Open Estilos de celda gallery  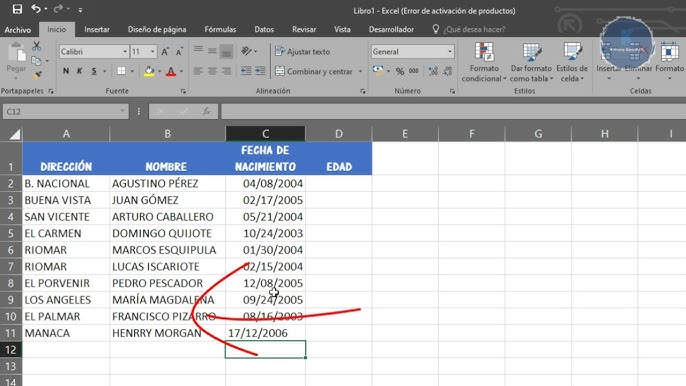pyautogui.click(x=572, y=62)
